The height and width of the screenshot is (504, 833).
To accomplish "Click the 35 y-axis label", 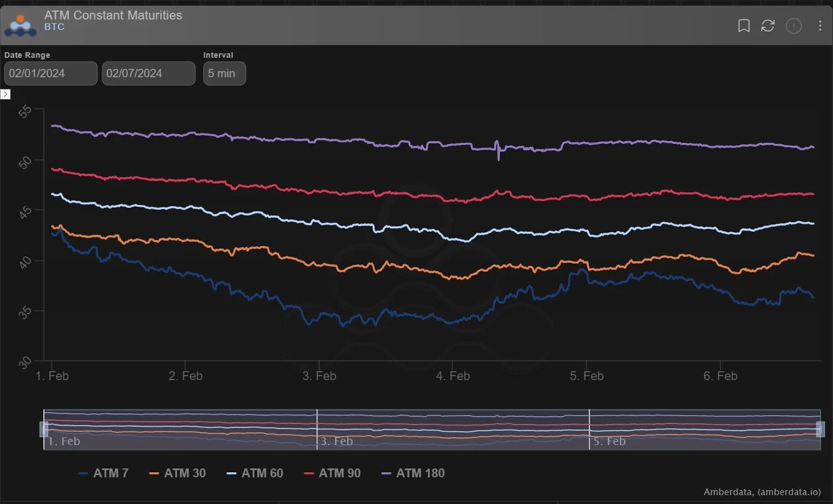I will [25, 313].
